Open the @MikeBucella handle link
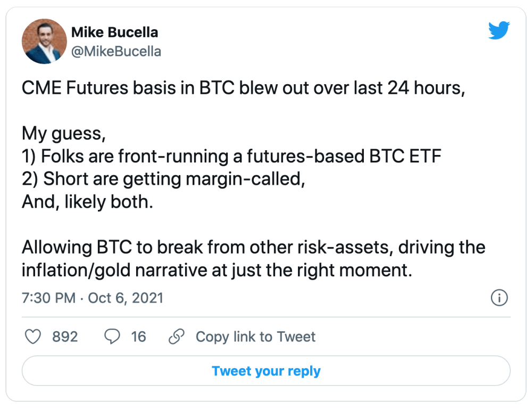Viewport: 532px width, 408px height. [116, 51]
